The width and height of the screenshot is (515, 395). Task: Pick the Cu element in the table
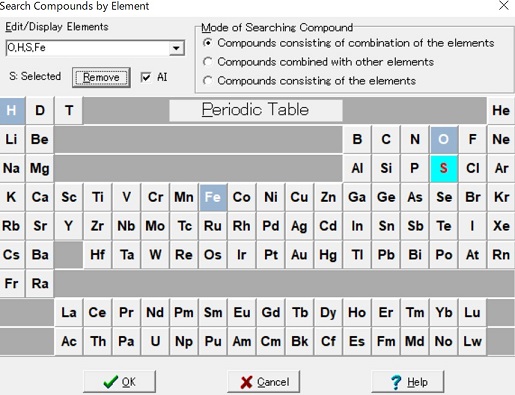(x=299, y=197)
